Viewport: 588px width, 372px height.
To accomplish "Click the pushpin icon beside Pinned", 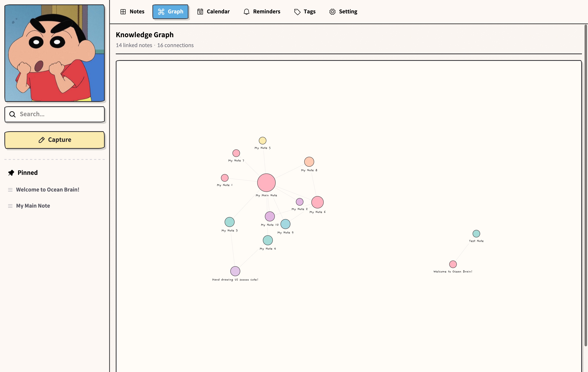I will click(x=11, y=173).
